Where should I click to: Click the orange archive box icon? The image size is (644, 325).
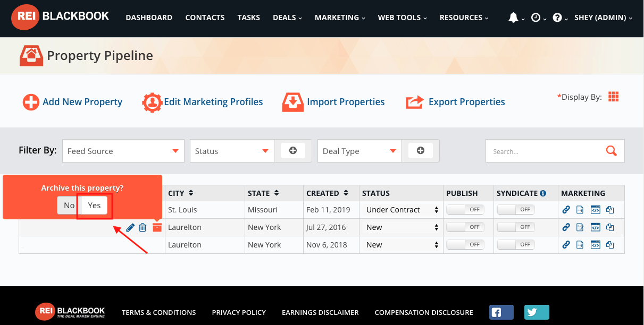pyautogui.click(x=157, y=227)
